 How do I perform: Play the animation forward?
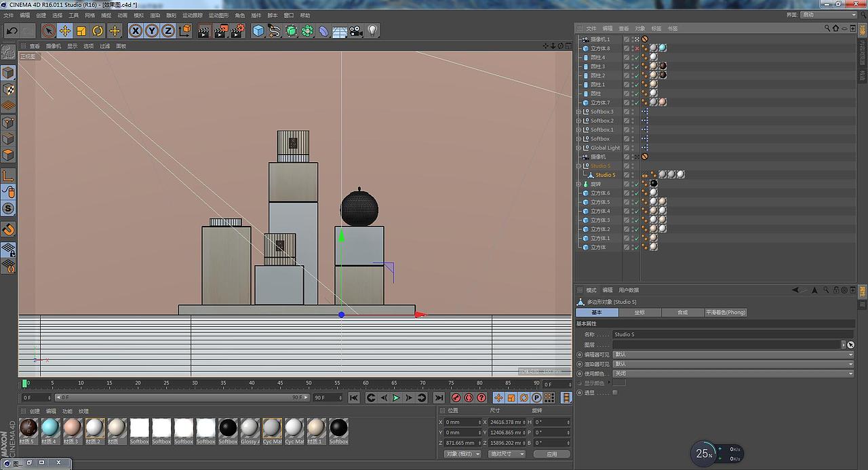[x=396, y=397]
